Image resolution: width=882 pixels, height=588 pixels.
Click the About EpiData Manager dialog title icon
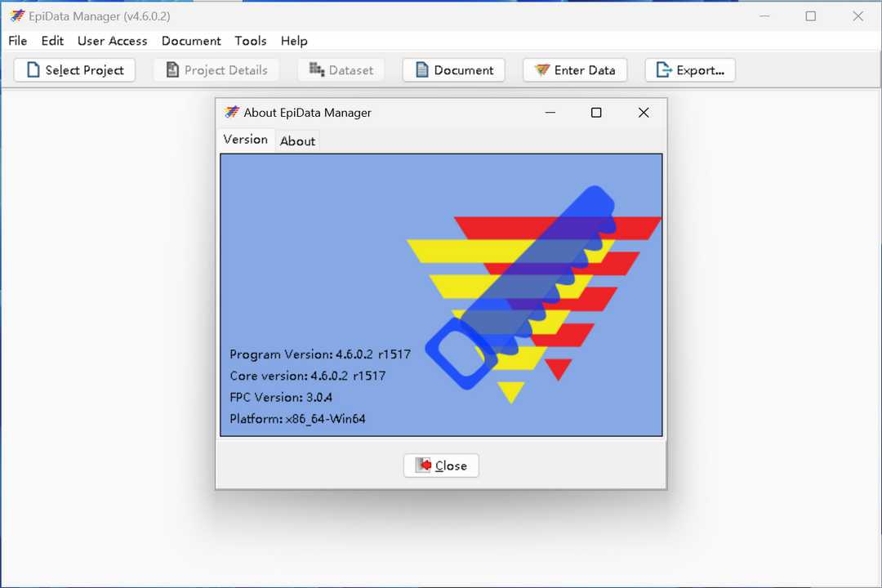tap(232, 113)
